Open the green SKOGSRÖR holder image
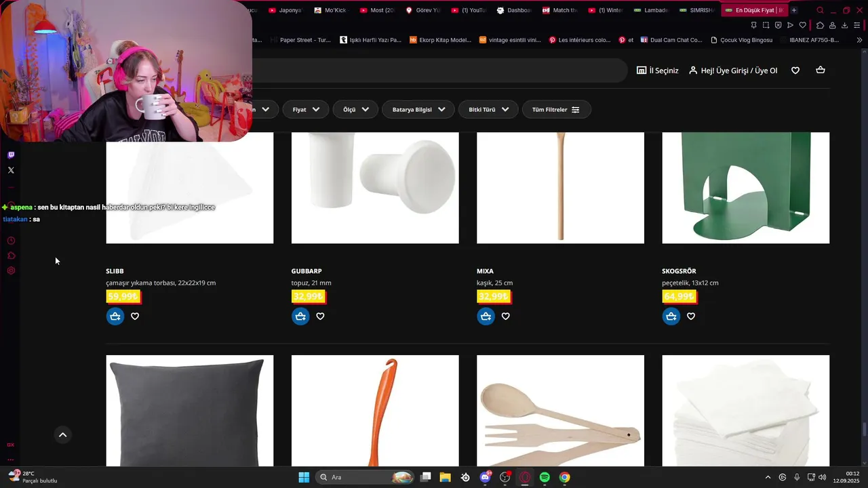The height and width of the screenshot is (488, 868). click(745, 188)
